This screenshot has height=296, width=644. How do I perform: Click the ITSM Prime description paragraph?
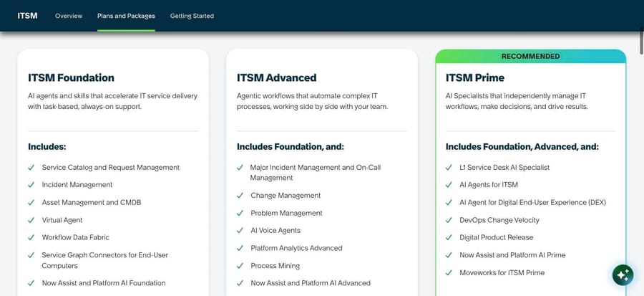pos(517,101)
